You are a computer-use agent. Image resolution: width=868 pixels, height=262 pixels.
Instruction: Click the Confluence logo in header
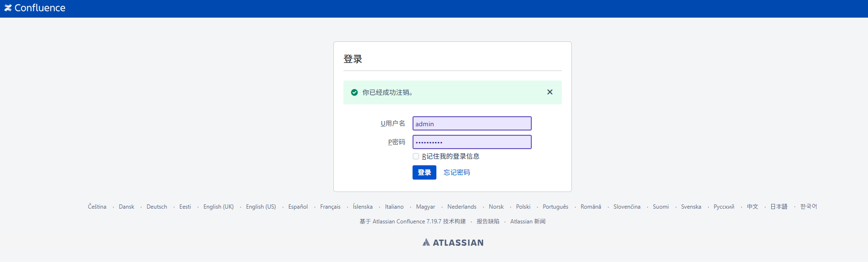(35, 8)
